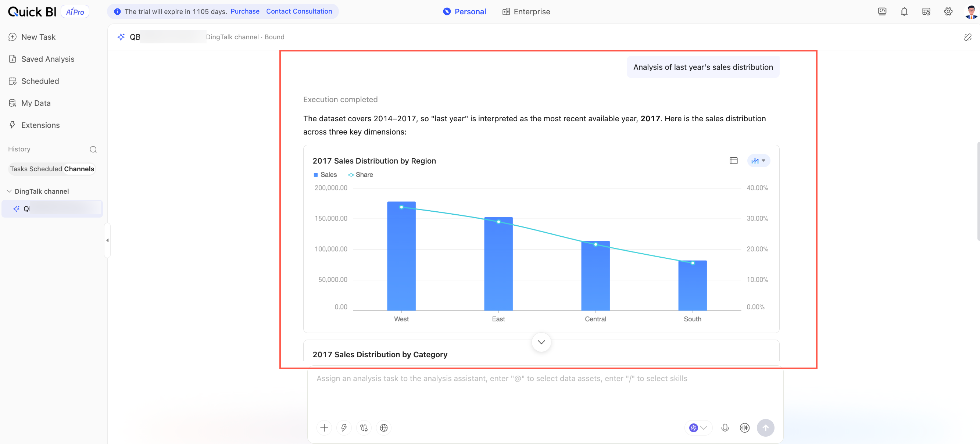Open New Task in sidebar
This screenshot has height=444, width=980.
click(32, 37)
